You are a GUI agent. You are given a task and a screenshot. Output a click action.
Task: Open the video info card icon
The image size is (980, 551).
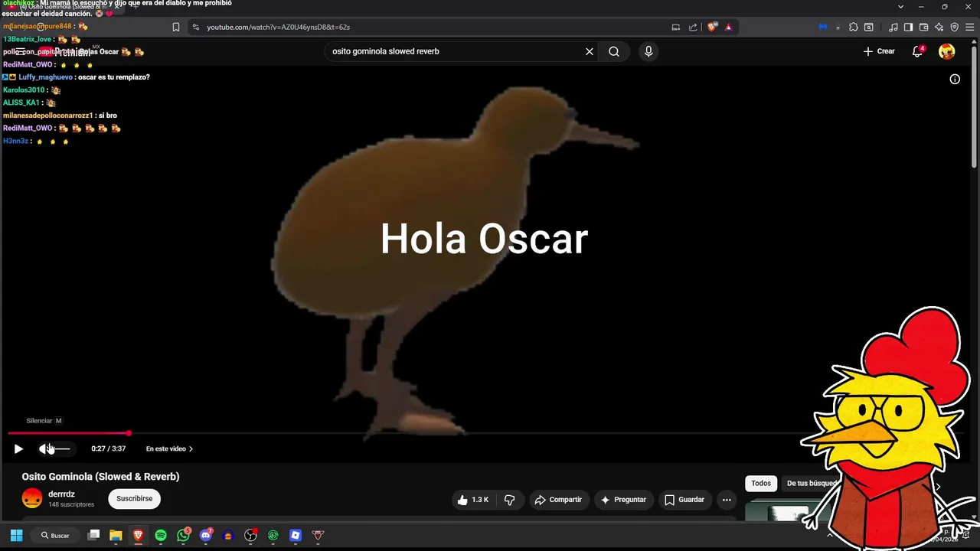pos(955,79)
